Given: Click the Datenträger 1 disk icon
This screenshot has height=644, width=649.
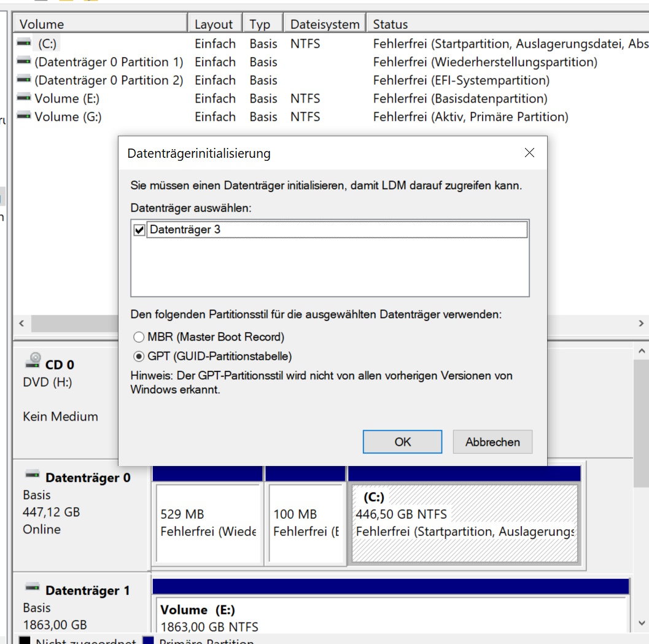Looking at the screenshot, I should (x=33, y=588).
